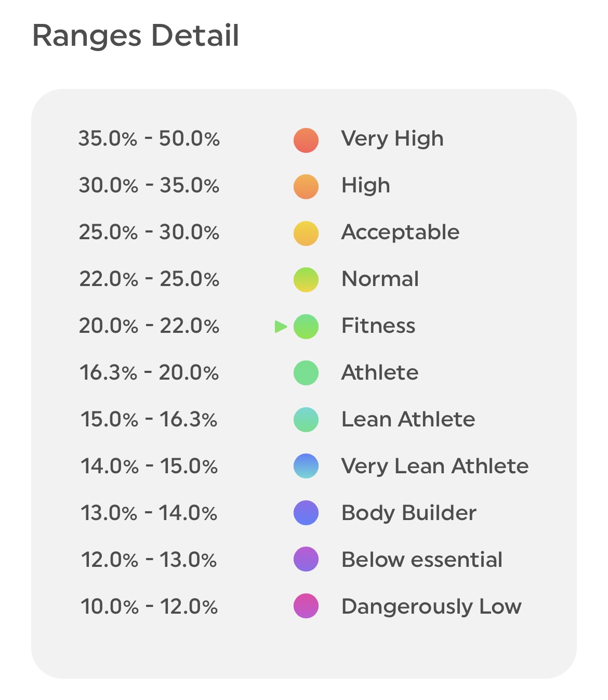This screenshot has height=700, width=608.
Task: Tap the teal Lean Athlete dot
Action: (x=306, y=420)
